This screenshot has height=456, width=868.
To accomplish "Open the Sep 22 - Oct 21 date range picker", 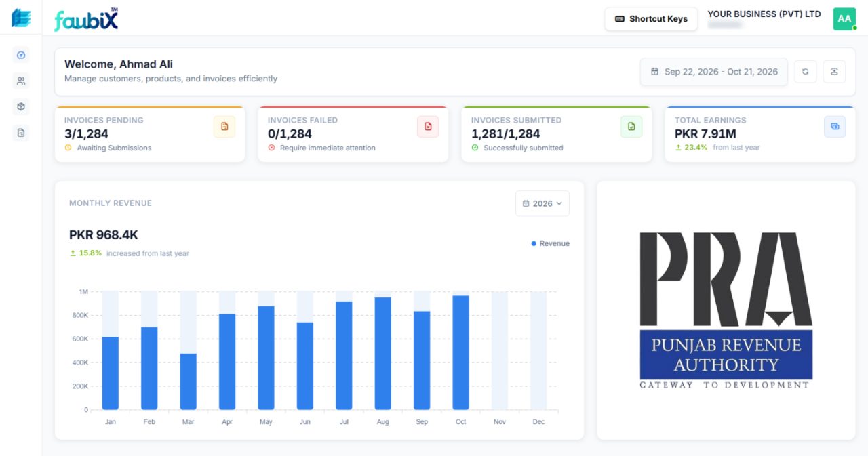I will coord(714,72).
